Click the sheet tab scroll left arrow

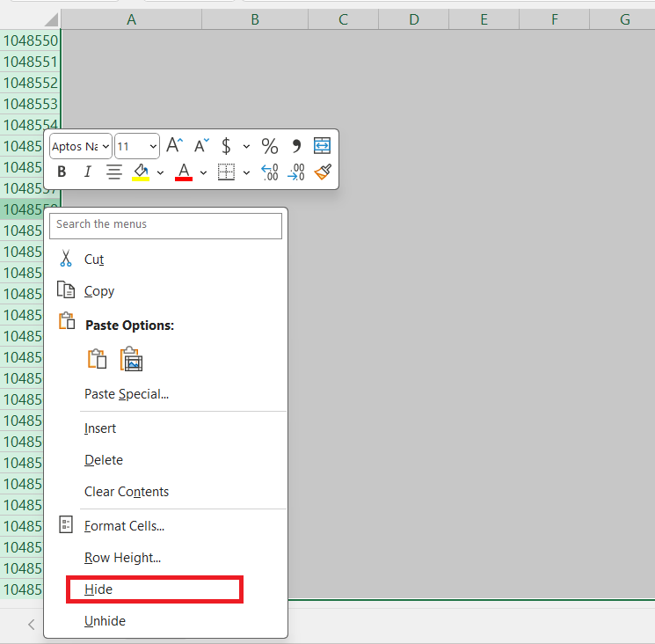[x=32, y=625]
